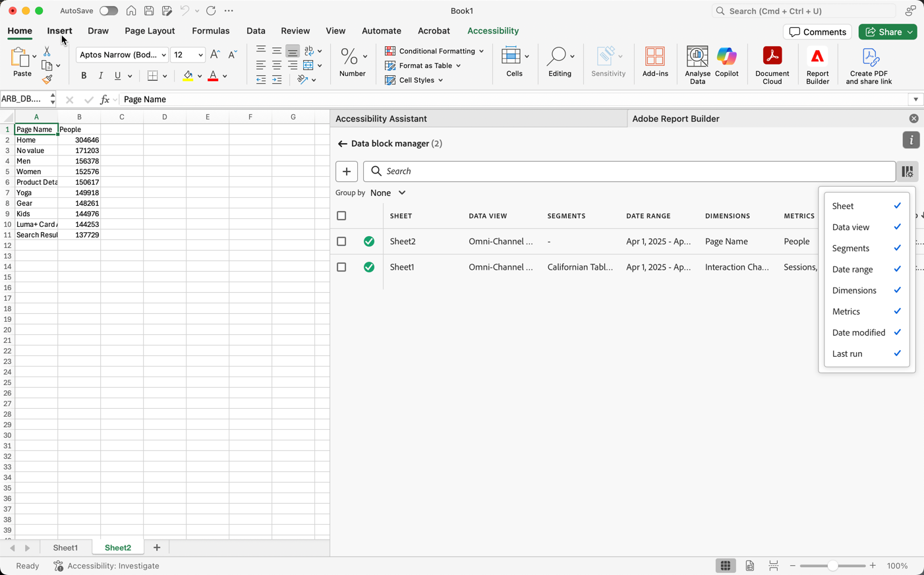Switch to the Sheet1 worksheet tab
924x575 pixels.
(x=65, y=548)
